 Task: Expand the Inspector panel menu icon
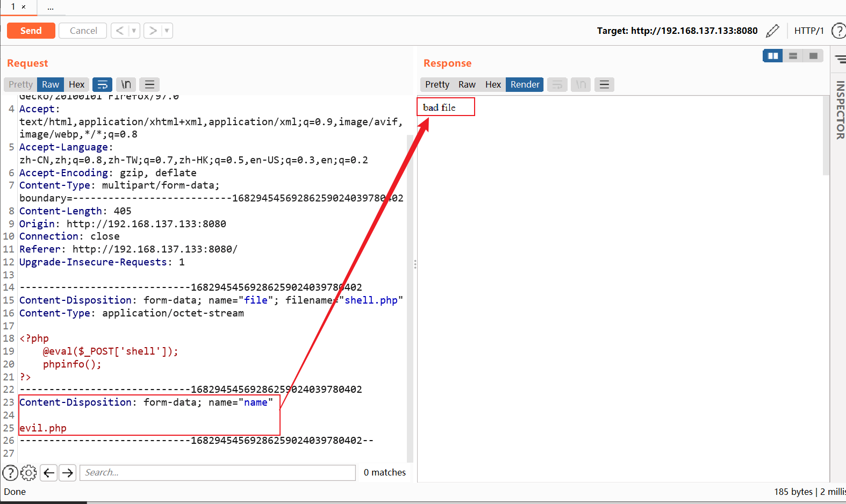pyautogui.click(x=840, y=59)
